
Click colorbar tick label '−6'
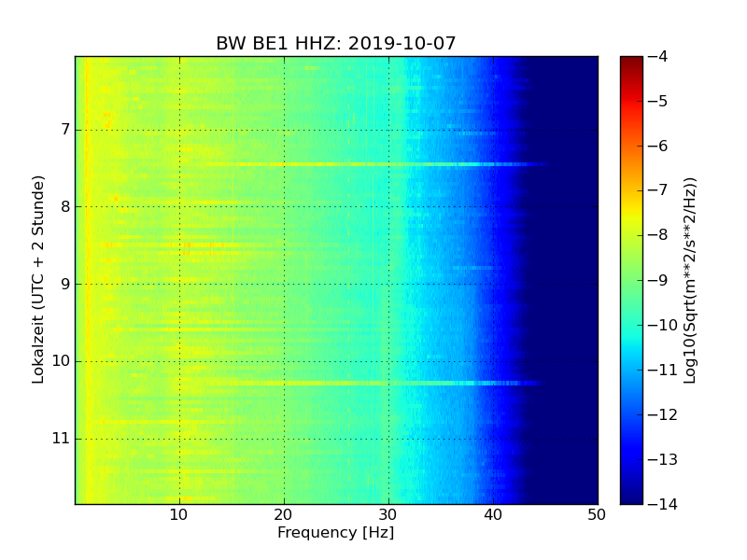(658, 146)
